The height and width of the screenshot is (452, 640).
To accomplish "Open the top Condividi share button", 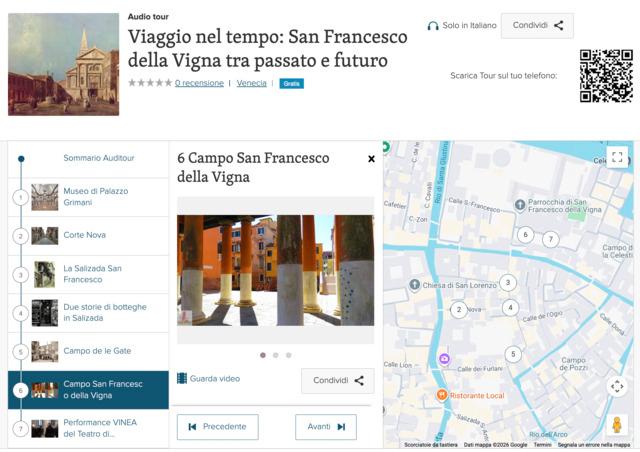I will point(537,26).
